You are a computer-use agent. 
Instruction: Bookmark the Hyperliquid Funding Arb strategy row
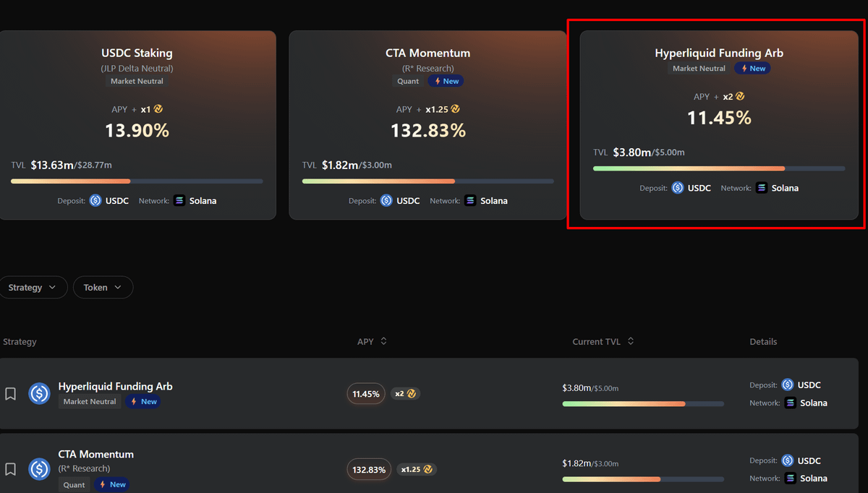pos(10,394)
